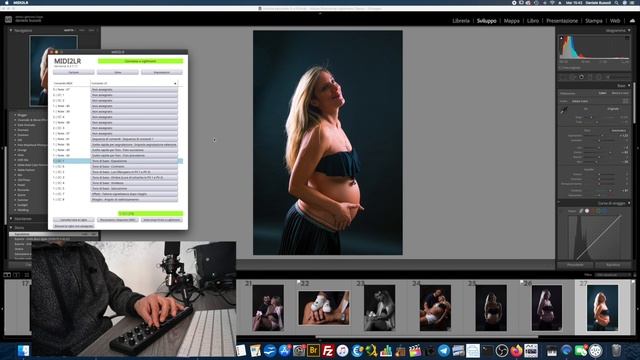Select the white RGB channel in tone curve
Screen dimensions: 640x360
[587, 211]
